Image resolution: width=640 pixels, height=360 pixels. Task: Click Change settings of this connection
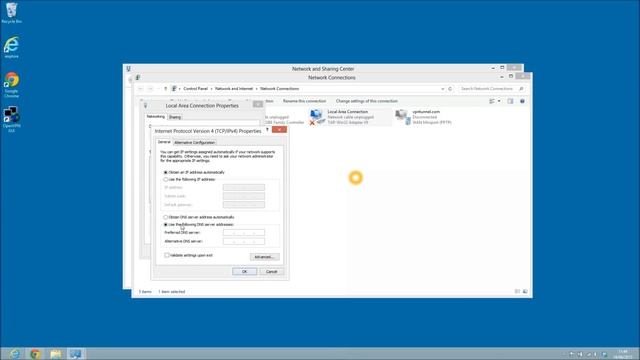(x=367, y=101)
